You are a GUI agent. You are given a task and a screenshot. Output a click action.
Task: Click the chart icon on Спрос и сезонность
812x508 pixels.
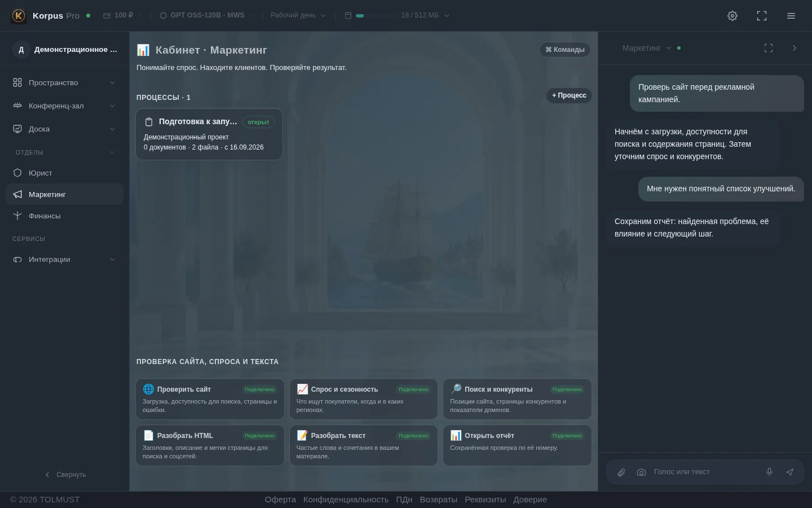click(302, 389)
